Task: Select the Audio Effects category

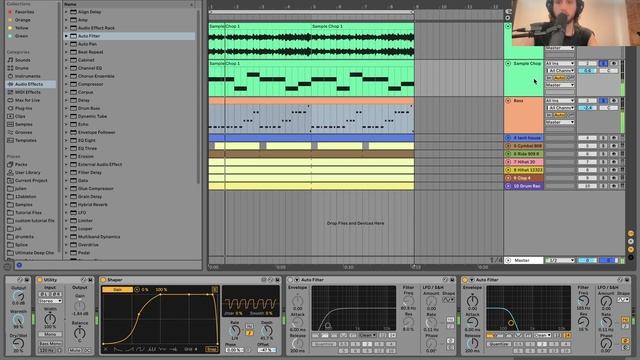Action: click(29, 84)
